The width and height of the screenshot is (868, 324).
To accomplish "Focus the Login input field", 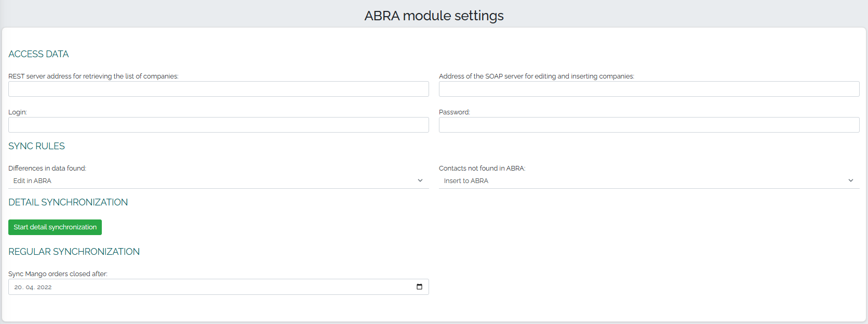I will pos(219,125).
